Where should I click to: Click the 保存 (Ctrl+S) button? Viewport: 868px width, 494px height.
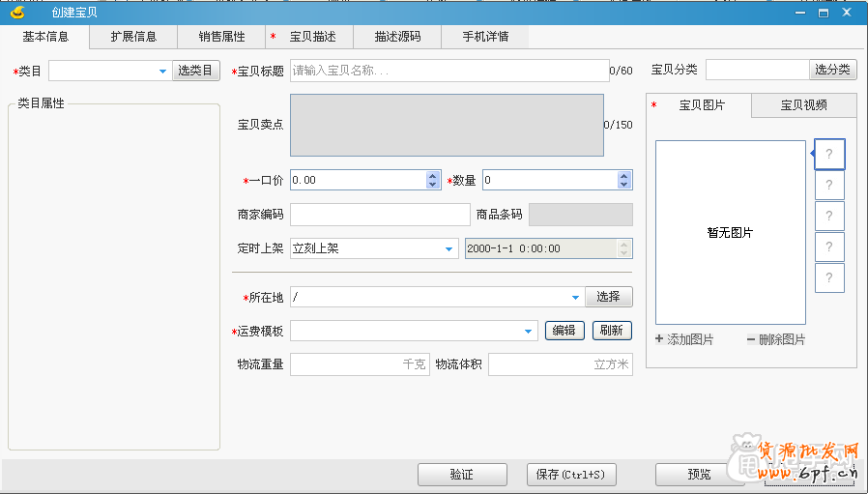point(570,475)
